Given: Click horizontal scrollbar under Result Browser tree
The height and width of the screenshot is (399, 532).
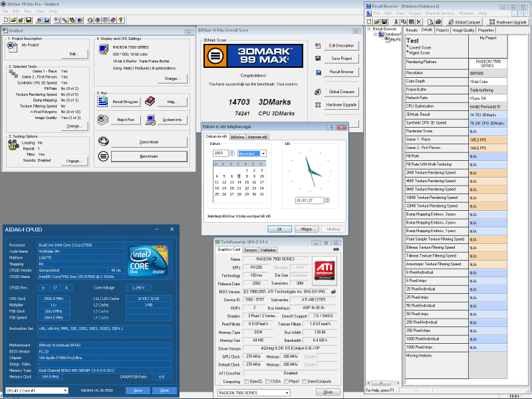Looking at the screenshot, I should point(383,383).
